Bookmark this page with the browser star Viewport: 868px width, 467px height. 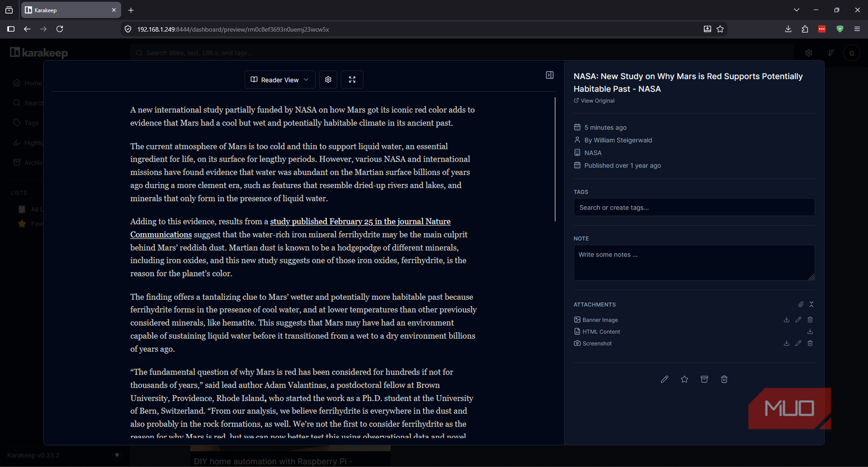[x=720, y=29]
